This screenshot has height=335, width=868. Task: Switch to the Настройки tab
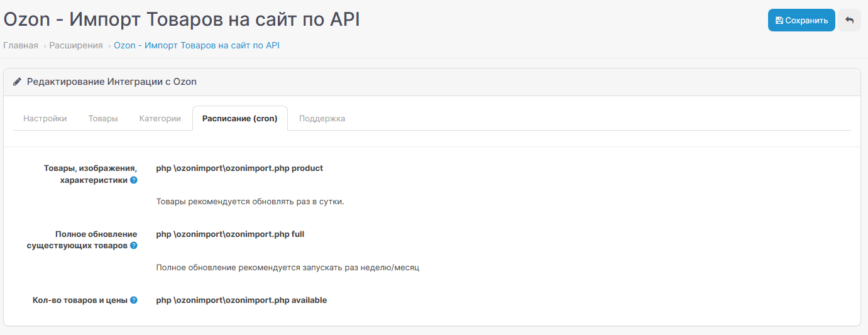[x=45, y=118]
